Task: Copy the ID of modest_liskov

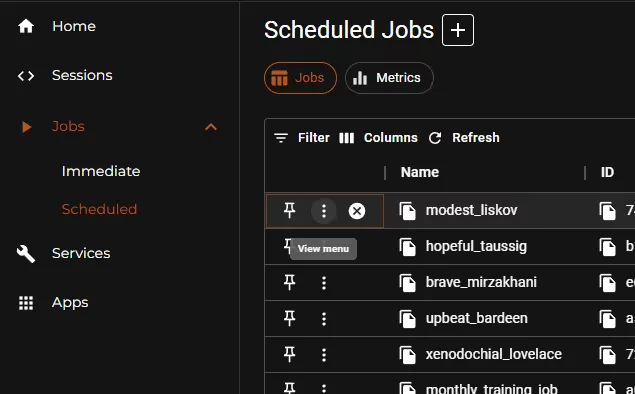Action: [607, 211]
